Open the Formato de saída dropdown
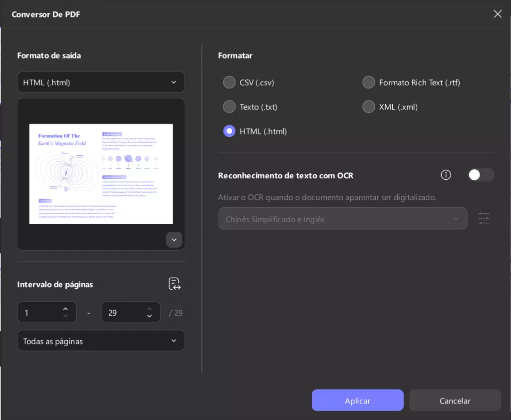The height and width of the screenshot is (420, 511). [x=101, y=82]
